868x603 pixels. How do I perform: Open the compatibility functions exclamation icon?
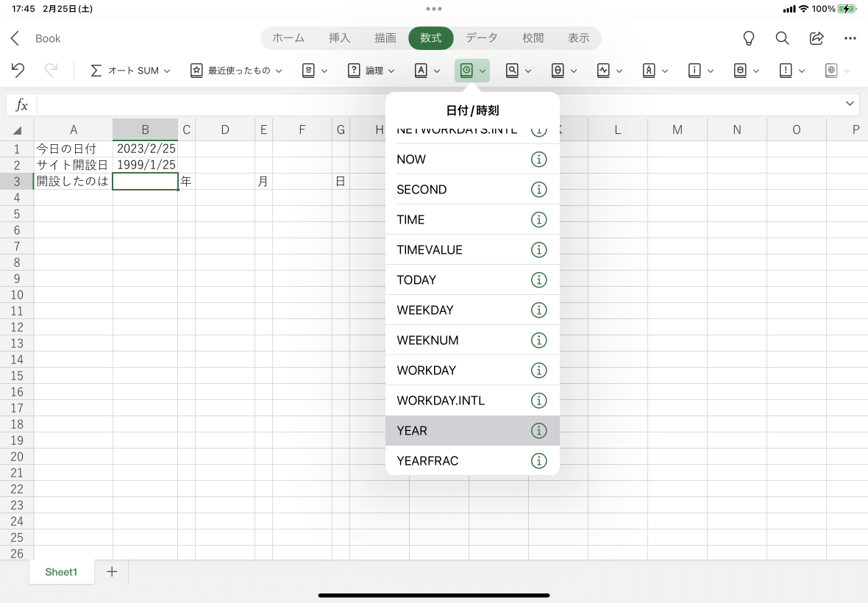coord(786,71)
